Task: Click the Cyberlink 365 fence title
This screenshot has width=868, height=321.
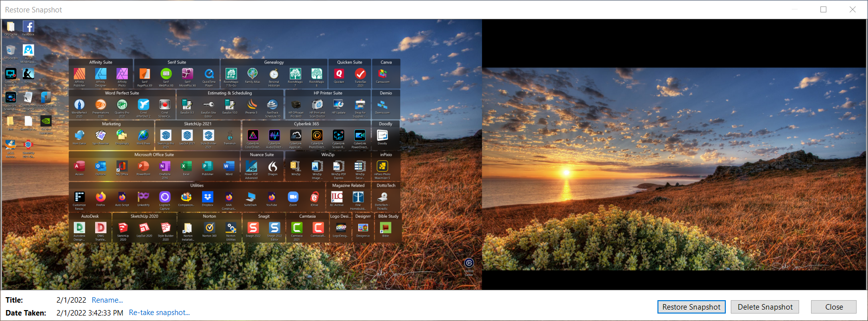Action: coord(307,124)
